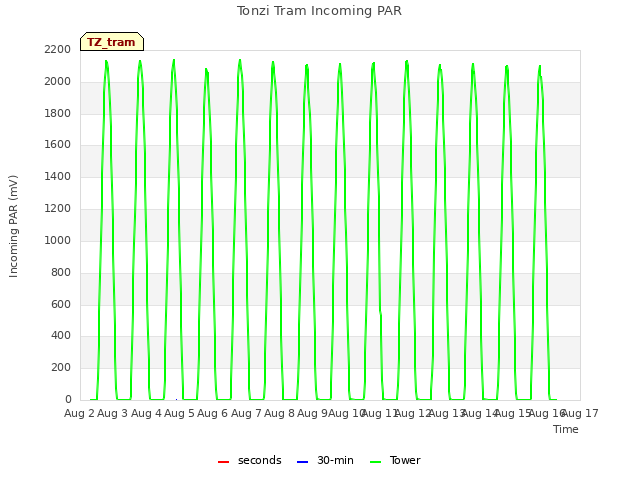Click the Aug 6 date tick label
Image resolution: width=640 pixels, height=480 pixels.
212,413
